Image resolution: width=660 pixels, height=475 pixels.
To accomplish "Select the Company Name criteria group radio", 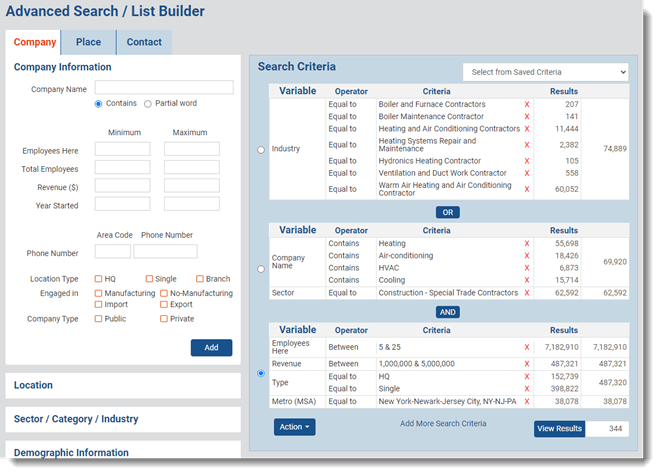I will 261,269.
